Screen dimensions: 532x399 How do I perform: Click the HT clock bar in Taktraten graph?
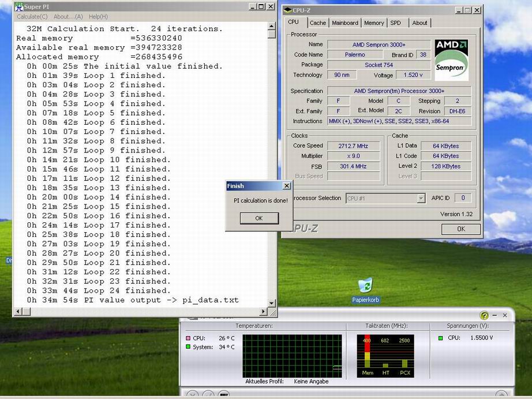click(x=385, y=366)
